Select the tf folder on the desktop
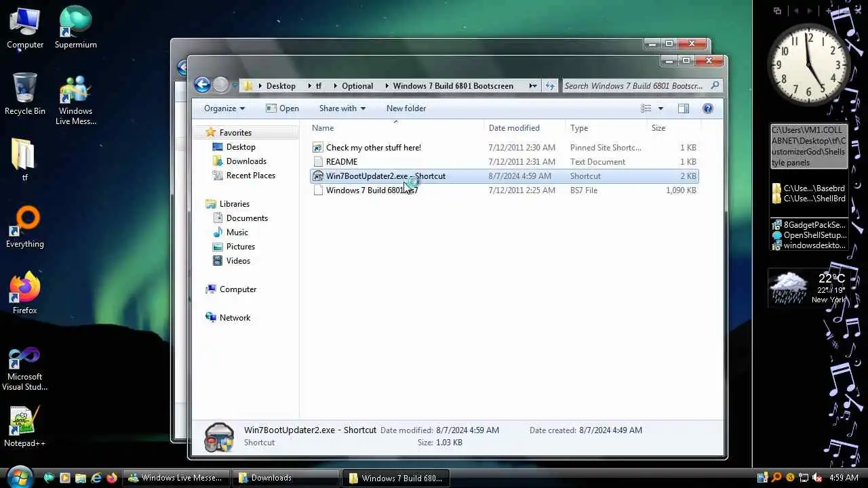868x488 pixels. (24, 160)
